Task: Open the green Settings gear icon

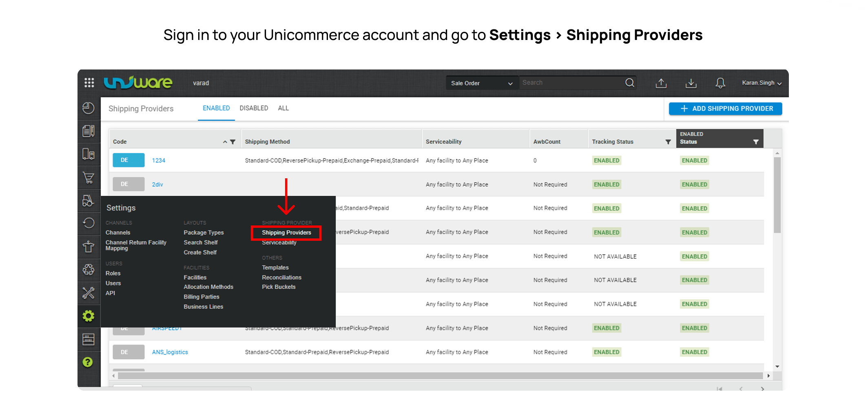Action: pyautogui.click(x=89, y=316)
